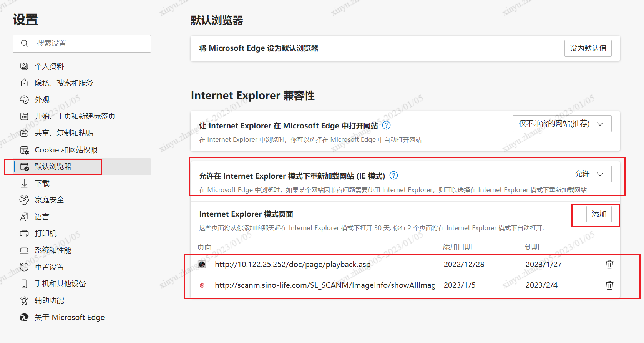Open 关于 Microsoft Edge page

click(70, 317)
